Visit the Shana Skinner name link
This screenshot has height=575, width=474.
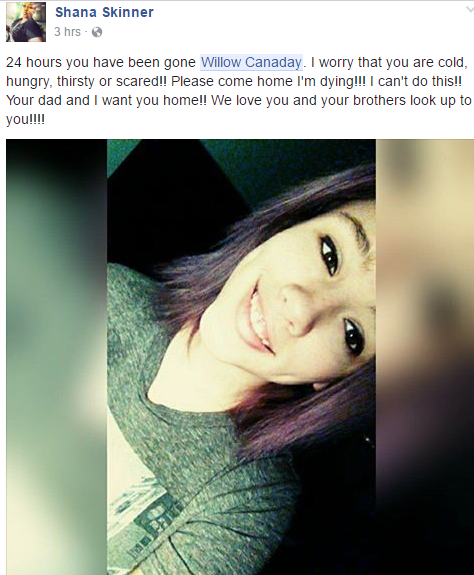click(104, 12)
